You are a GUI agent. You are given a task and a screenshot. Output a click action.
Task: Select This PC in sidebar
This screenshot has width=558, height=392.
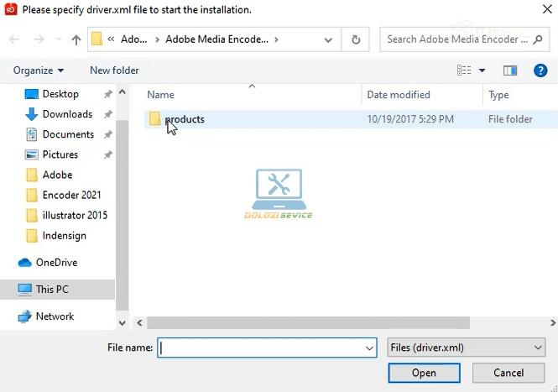tap(52, 290)
